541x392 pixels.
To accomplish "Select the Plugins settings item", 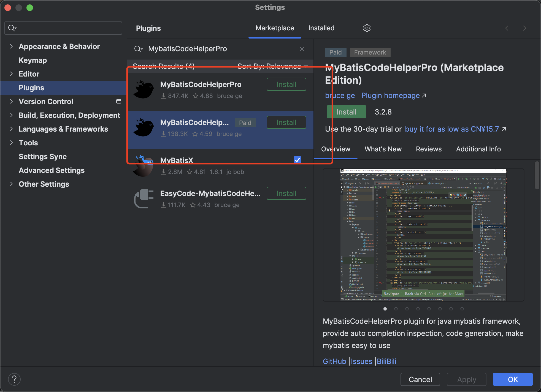I will (63, 88).
